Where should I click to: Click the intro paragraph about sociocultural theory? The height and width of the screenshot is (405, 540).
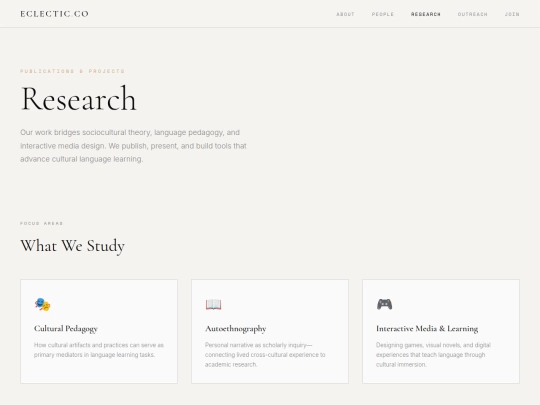tap(133, 146)
